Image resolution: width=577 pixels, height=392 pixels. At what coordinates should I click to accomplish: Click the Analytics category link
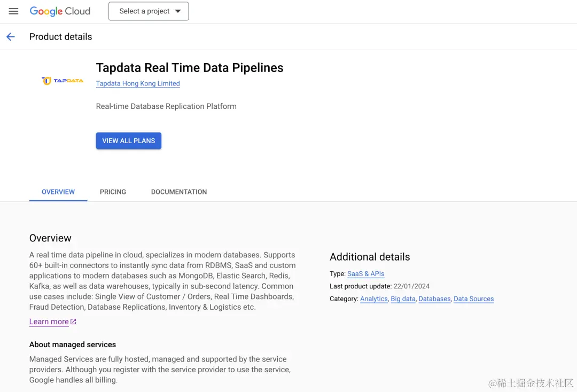pos(374,299)
